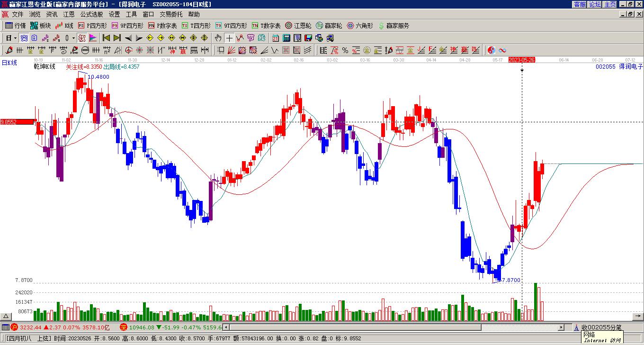The height and width of the screenshot is (345, 644).
Task: Click the 沪 3232.44 index readout
Action: click(x=60, y=327)
